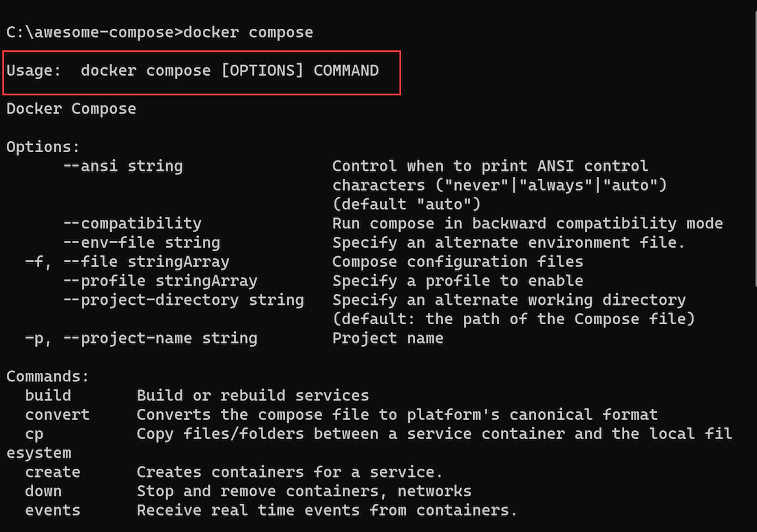Screen dimensions: 757x532
Task: Click the "events" command name
Action: point(53,510)
